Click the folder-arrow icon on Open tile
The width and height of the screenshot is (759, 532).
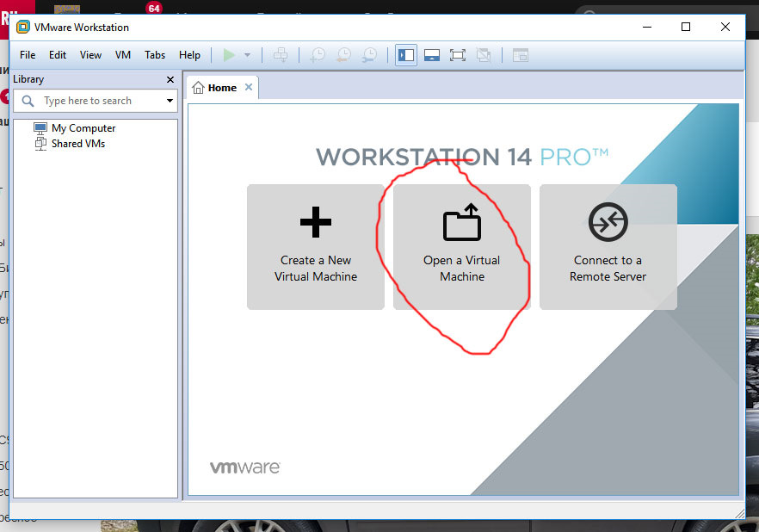[x=462, y=222]
